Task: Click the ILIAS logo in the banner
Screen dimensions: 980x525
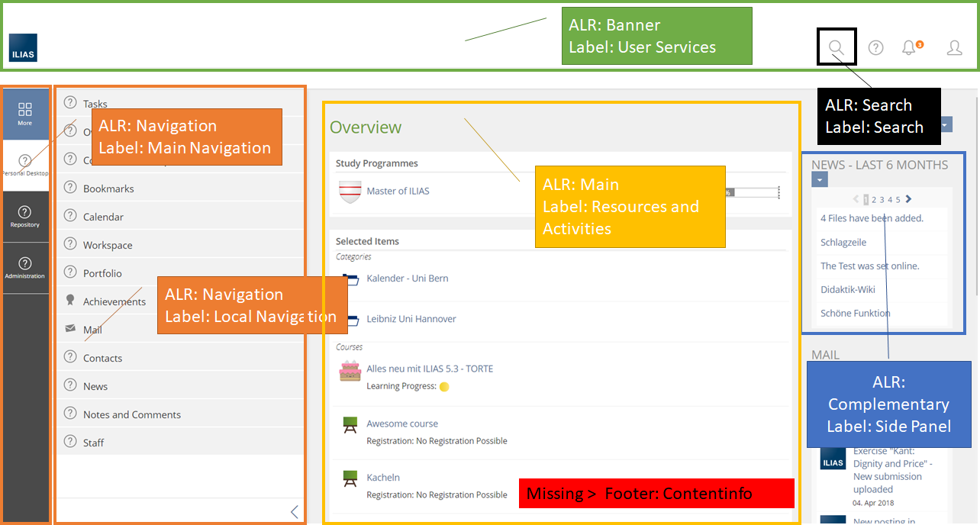Action: [x=23, y=48]
